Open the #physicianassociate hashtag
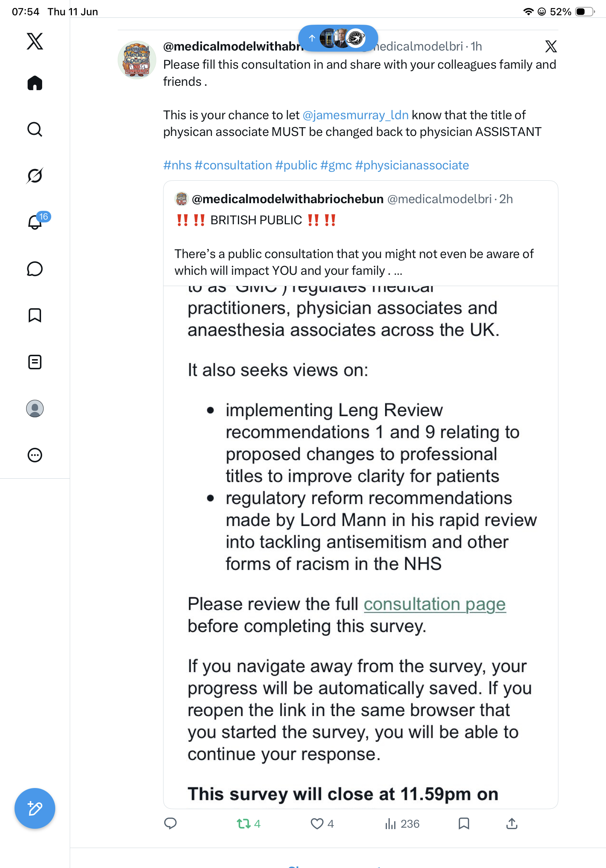 (412, 165)
